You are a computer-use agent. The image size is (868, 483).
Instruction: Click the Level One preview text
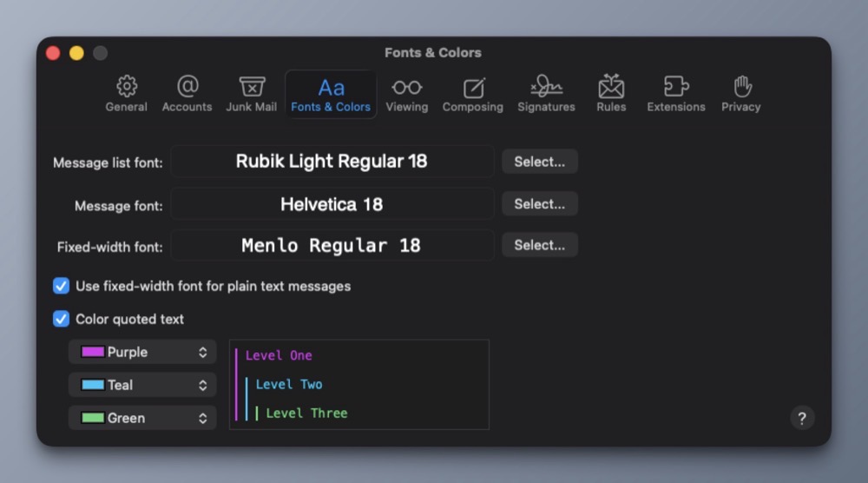(279, 355)
